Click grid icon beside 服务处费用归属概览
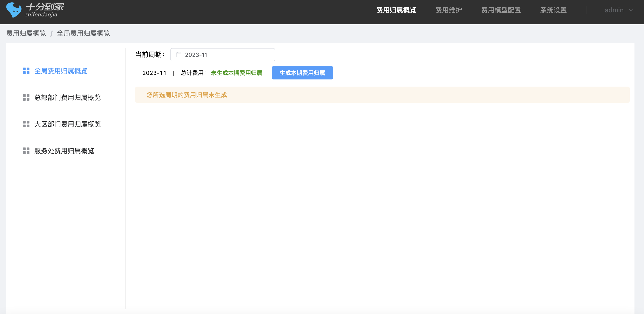 point(26,151)
